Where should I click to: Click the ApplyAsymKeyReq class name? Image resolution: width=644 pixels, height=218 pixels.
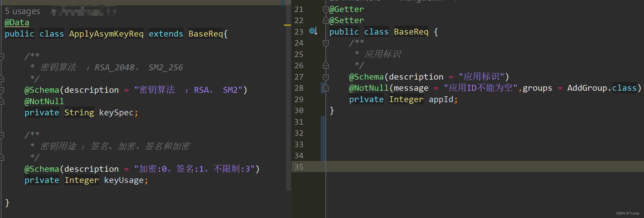(106, 34)
